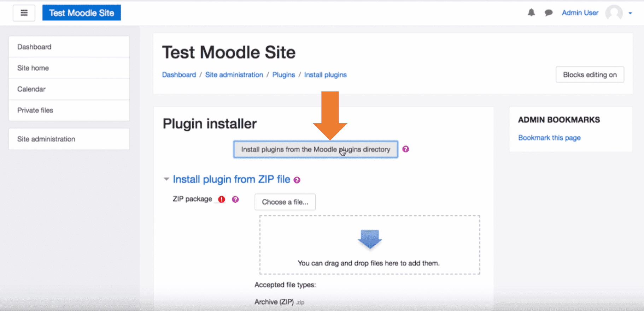Image resolution: width=644 pixels, height=311 pixels.
Task: Open Site home in the side navigation
Action: 69,68
